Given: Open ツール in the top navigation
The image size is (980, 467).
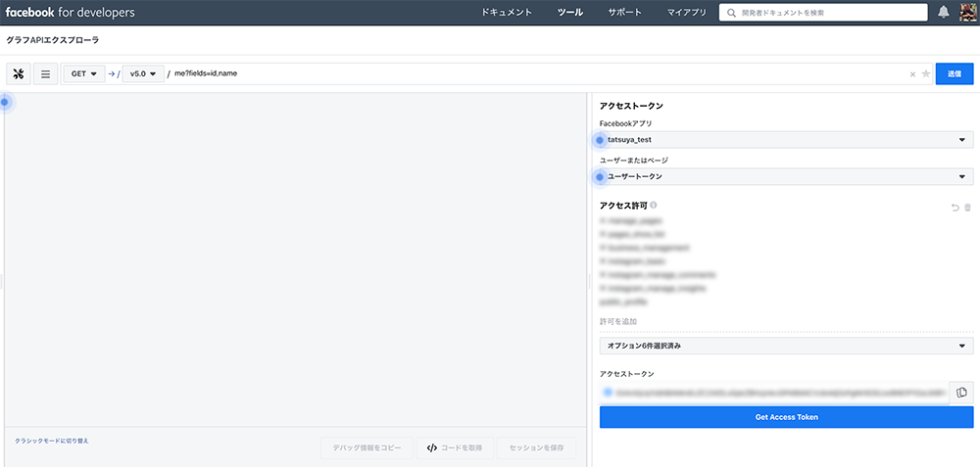Looking at the screenshot, I should point(570,13).
